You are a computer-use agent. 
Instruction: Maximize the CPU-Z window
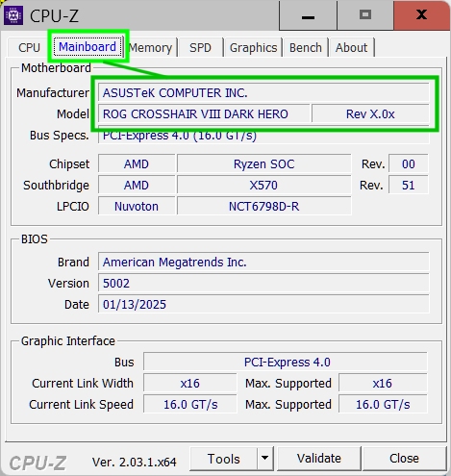click(365, 15)
